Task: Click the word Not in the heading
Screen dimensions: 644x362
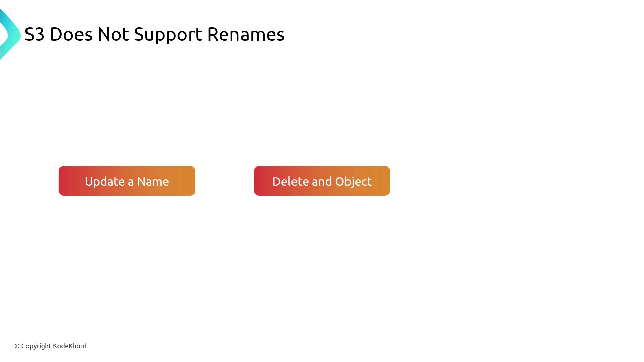Action: pyautogui.click(x=113, y=34)
